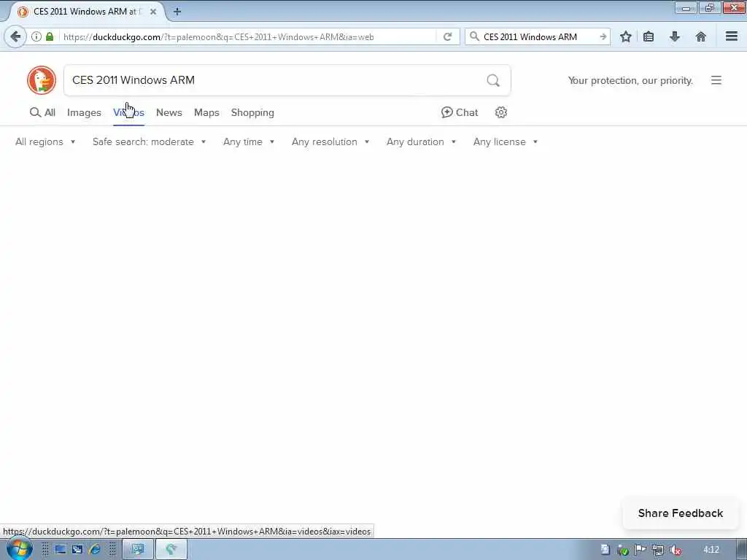
Task: Click the magnifier icon in browser search box
Action: coord(474,36)
